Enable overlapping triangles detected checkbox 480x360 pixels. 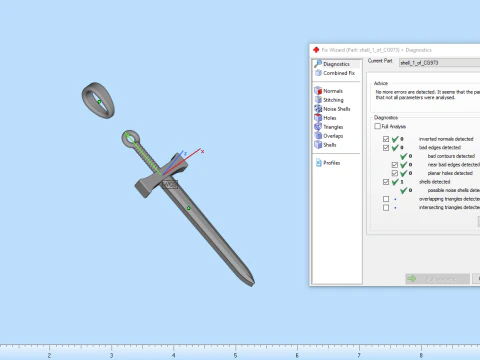point(386,199)
